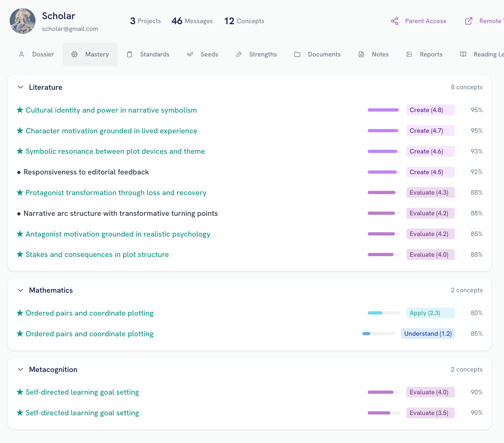Viewport: 504px width, 443px height.
Task: Open Parent Access
Action: [426, 21]
